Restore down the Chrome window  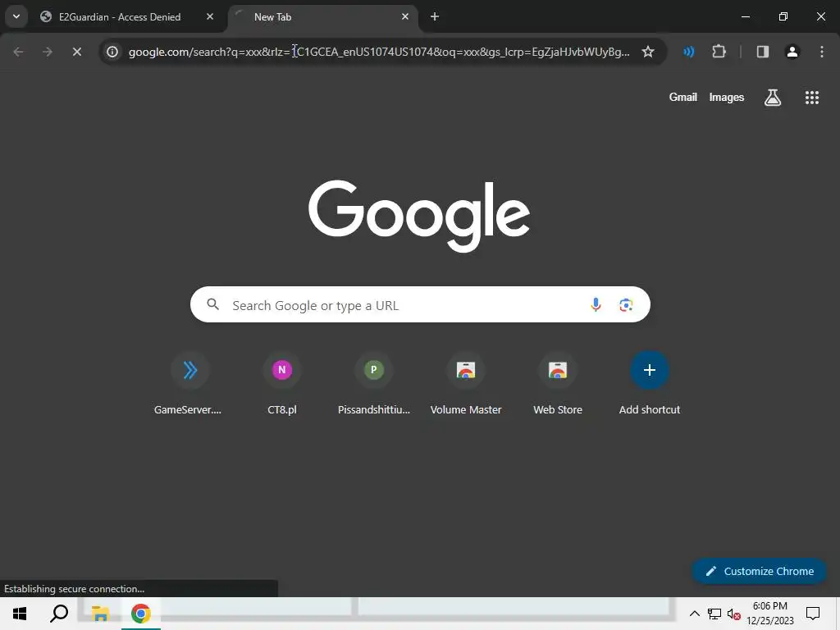click(x=783, y=16)
